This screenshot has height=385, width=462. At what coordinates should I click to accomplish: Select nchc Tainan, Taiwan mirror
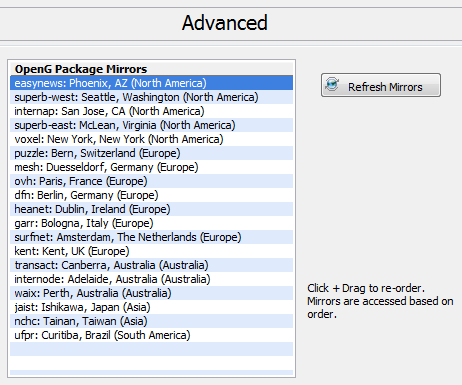click(x=151, y=321)
